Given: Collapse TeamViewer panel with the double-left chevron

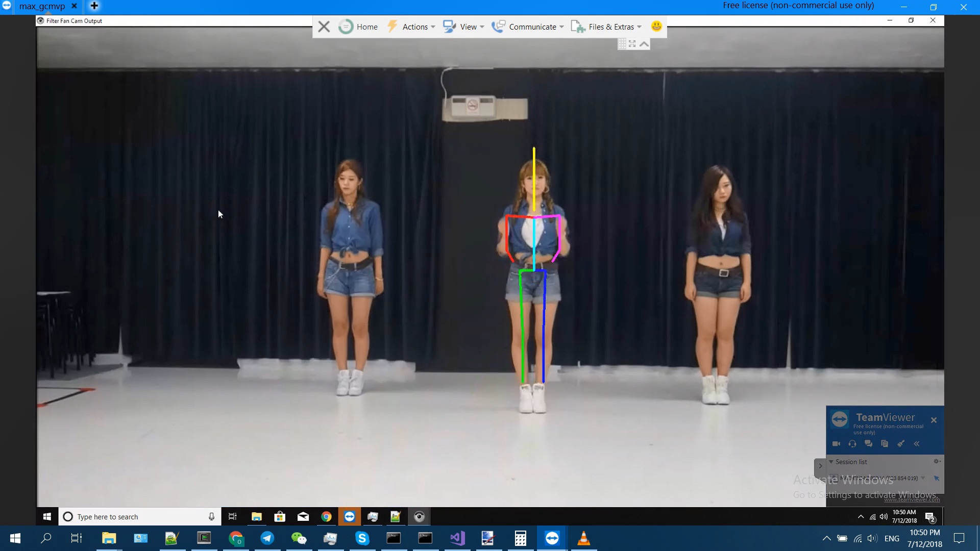Looking at the screenshot, I should point(917,444).
